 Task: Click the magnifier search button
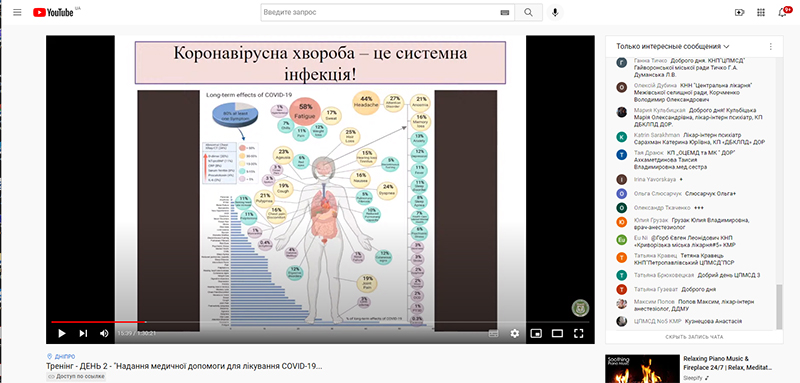528,12
